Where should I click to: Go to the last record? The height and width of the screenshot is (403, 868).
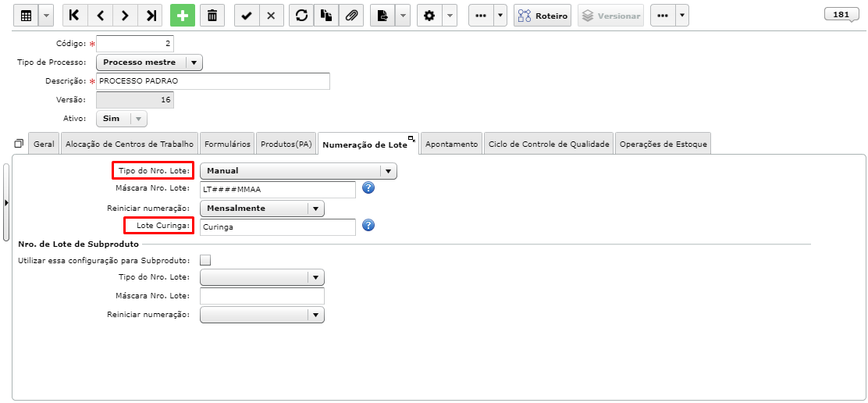pos(150,16)
